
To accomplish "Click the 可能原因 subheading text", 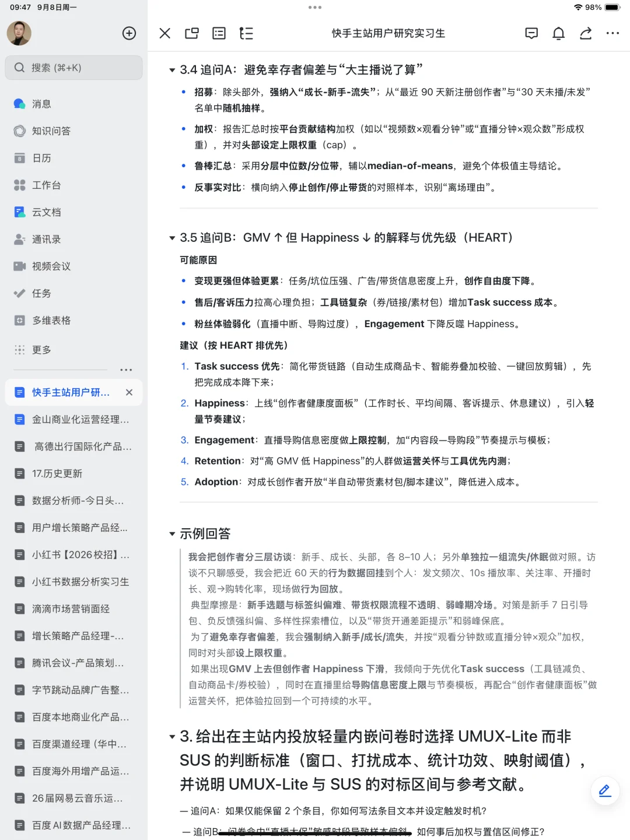I will pos(198,260).
